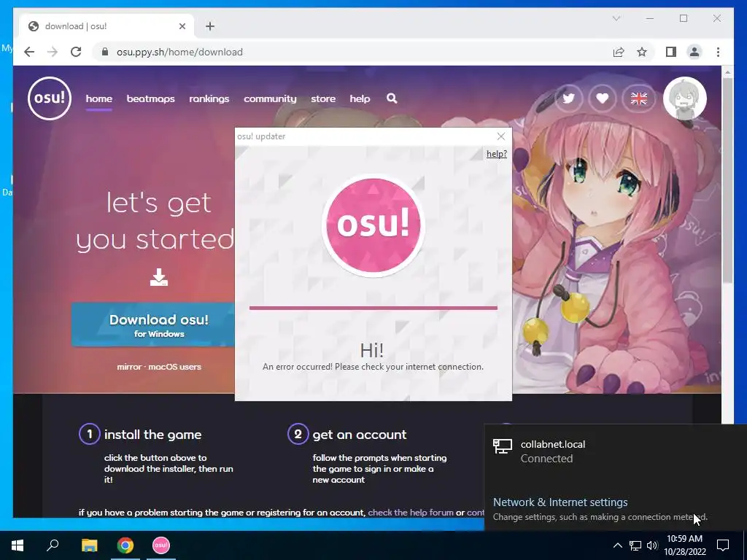Open the 'community' nav menu
This screenshot has height=560, width=747.
click(x=270, y=98)
